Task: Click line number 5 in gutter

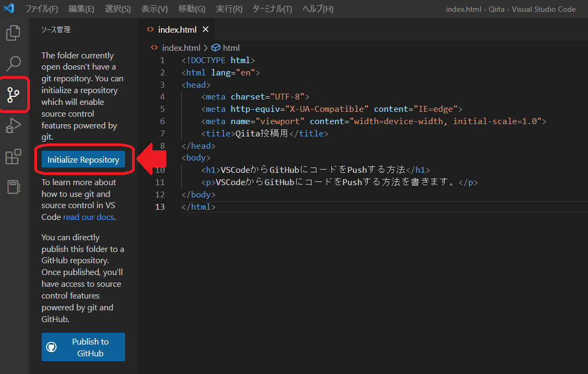Action: [163, 109]
